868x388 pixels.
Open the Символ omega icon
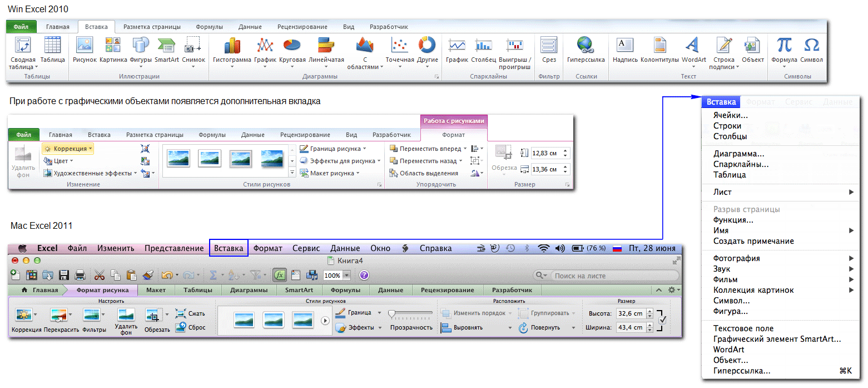tap(812, 45)
